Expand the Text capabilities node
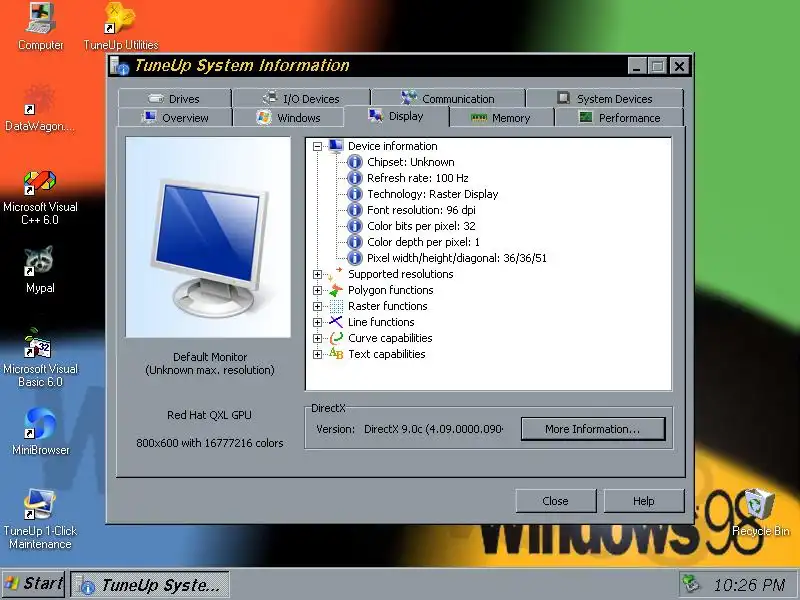Image resolution: width=800 pixels, height=600 pixels. 317,354
